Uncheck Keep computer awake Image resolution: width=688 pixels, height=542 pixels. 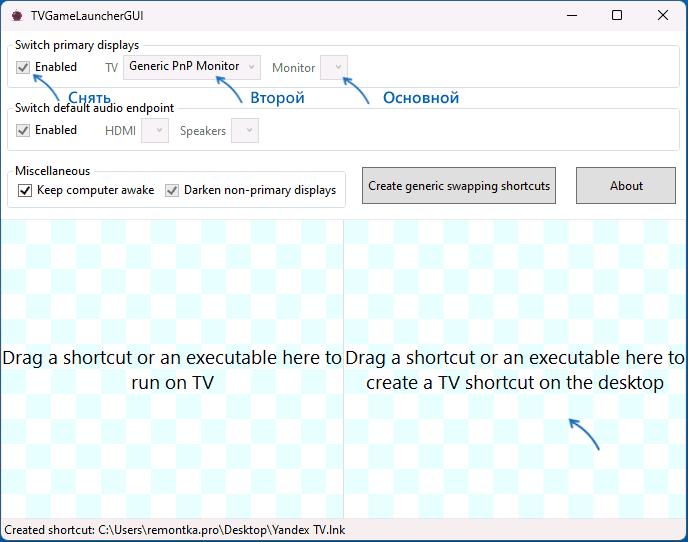coord(25,190)
